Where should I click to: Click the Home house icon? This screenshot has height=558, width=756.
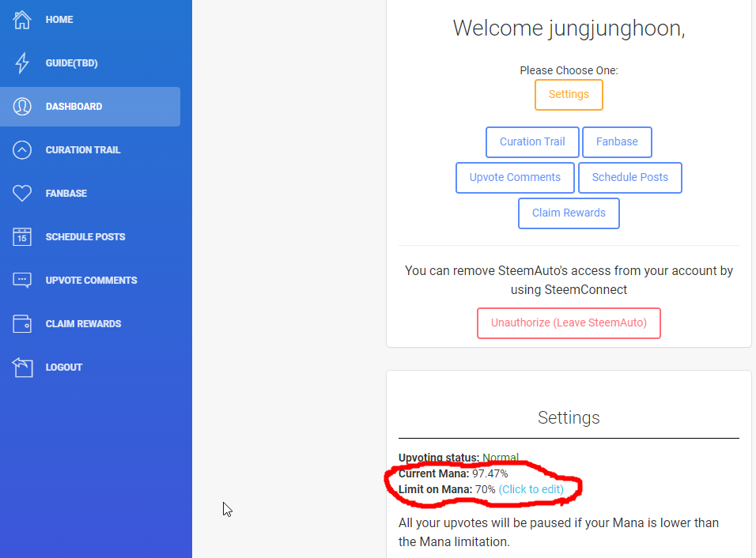[x=22, y=20]
